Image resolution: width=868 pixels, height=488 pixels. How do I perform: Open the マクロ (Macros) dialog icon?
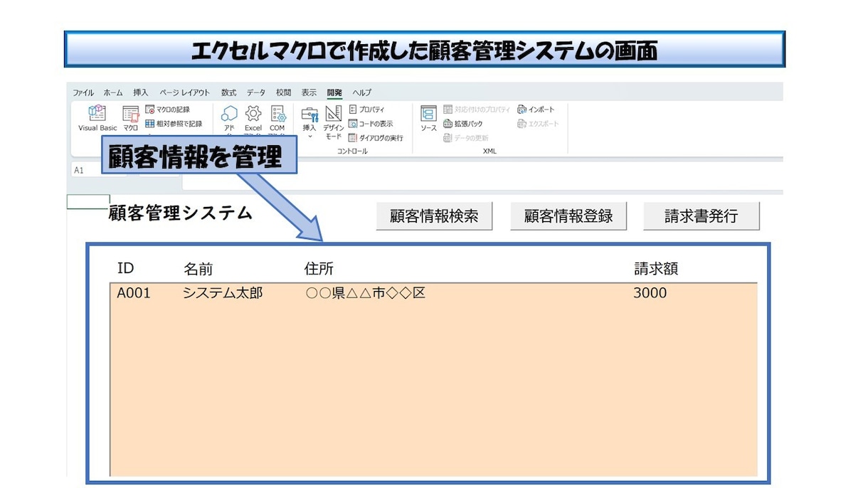(130, 119)
